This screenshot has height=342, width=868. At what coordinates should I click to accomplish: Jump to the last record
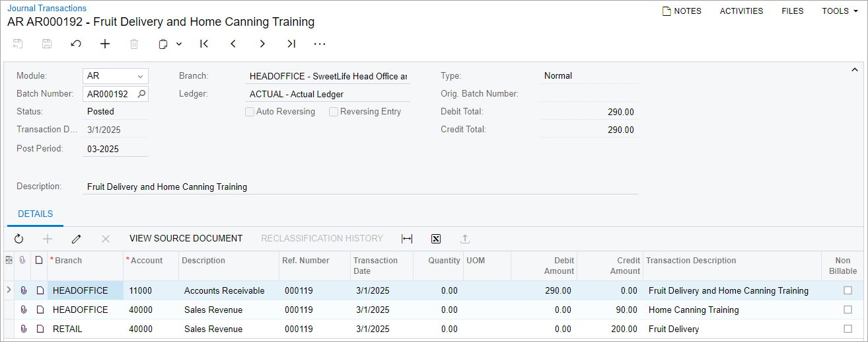pyautogui.click(x=291, y=44)
